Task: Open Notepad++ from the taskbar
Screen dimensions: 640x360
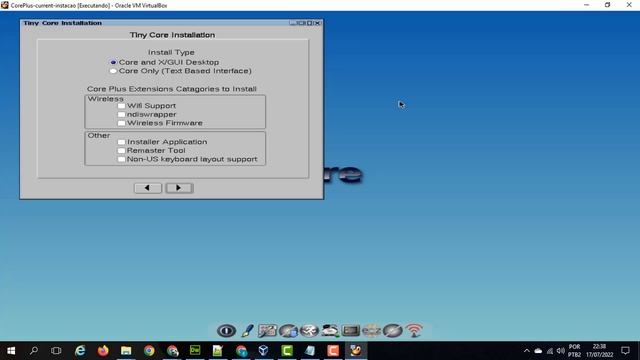Action: pos(218,351)
